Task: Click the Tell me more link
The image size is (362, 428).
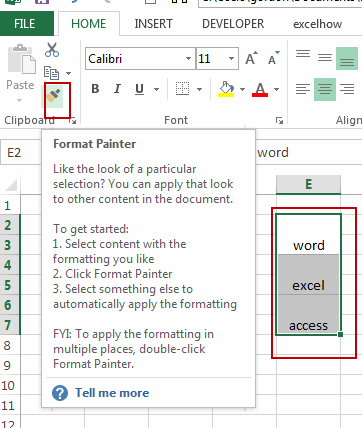Action: (x=112, y=393)
